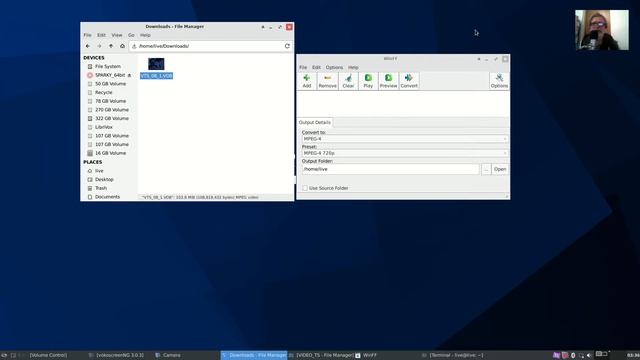Open the live home folder in Places

[x=99, y=171]
